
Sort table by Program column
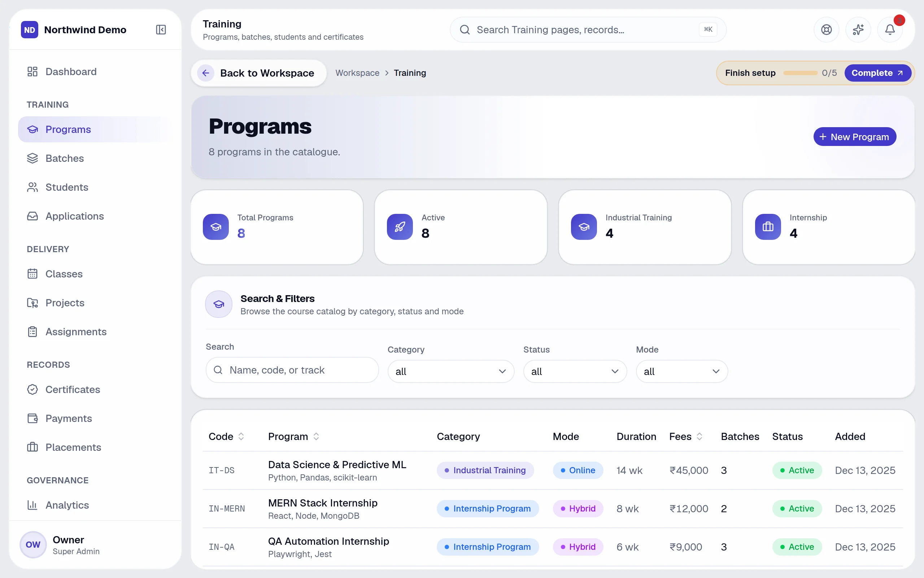tap(293, 436)
